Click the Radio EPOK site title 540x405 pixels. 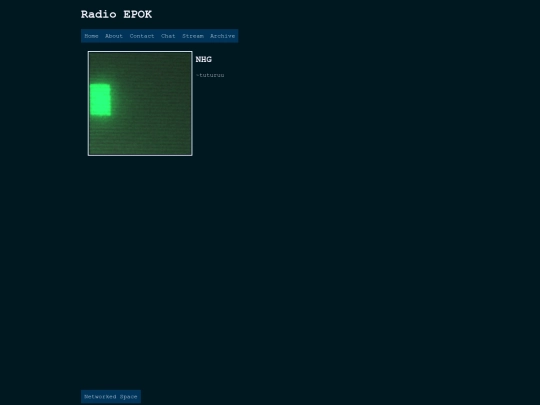[116, 14]
